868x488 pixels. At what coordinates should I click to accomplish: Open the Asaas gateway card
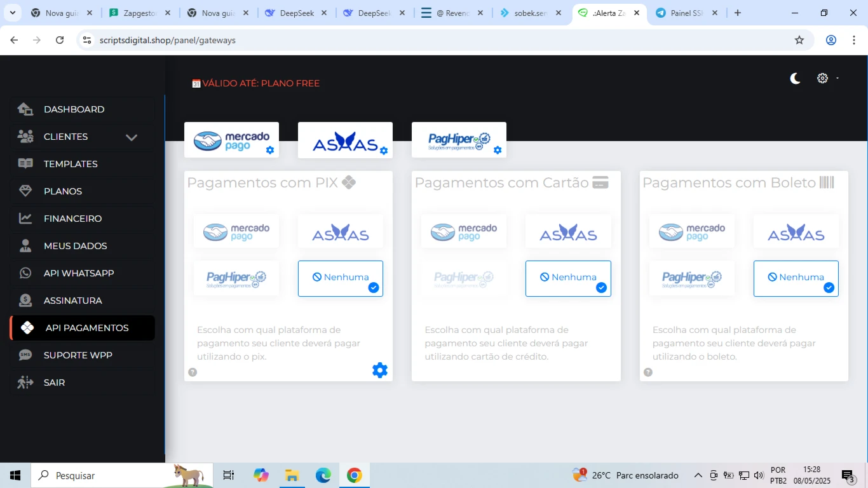345,140
